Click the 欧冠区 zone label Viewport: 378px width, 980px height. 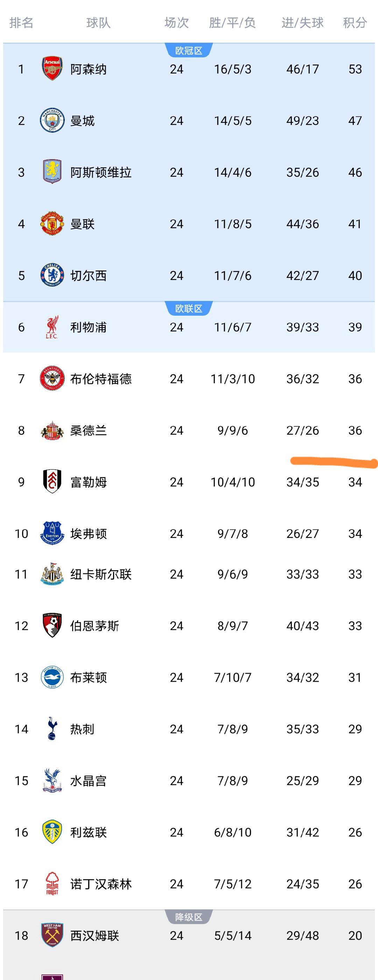pyautogui.click(x=189, y=51)
